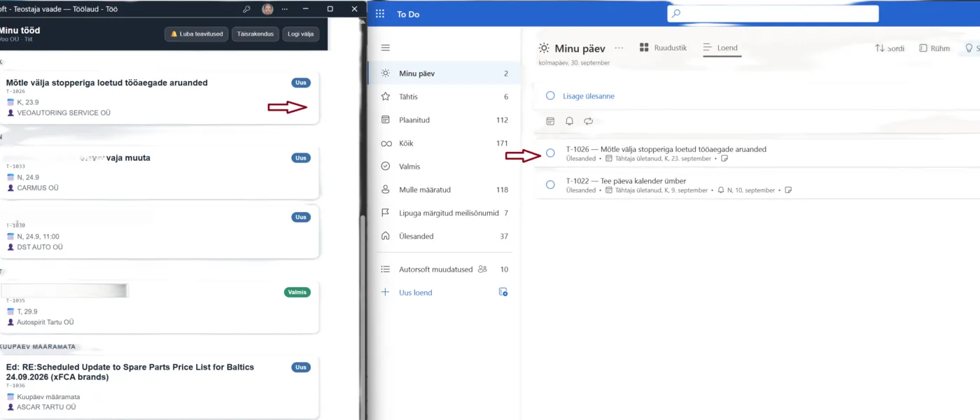Click the ASCAR TARTU OÜ client name

pos(46,407)
